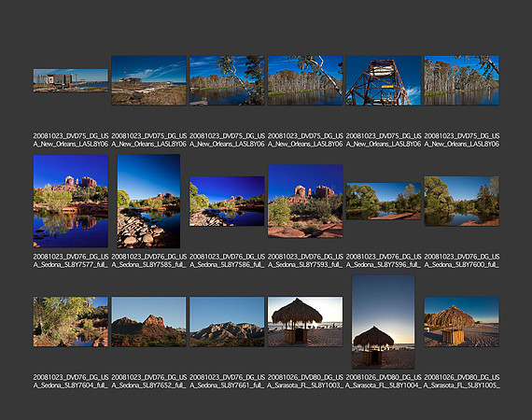Open the Sedona SL8Y7661 mountain range thumbnail
The width and height of the screenshot is (532, 420).
coord(227,322)
